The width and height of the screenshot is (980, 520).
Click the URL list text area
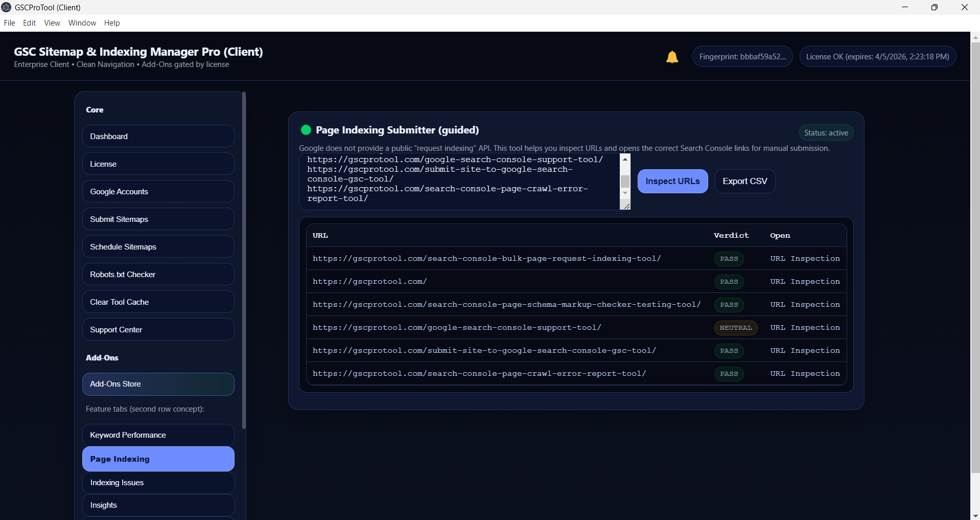point(459,182)
